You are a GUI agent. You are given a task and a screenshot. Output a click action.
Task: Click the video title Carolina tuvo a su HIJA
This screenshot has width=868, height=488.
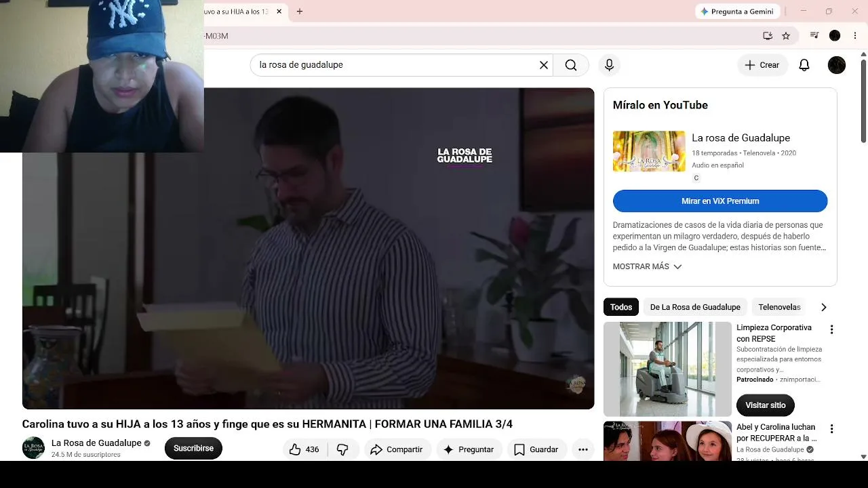pos(267,424)
